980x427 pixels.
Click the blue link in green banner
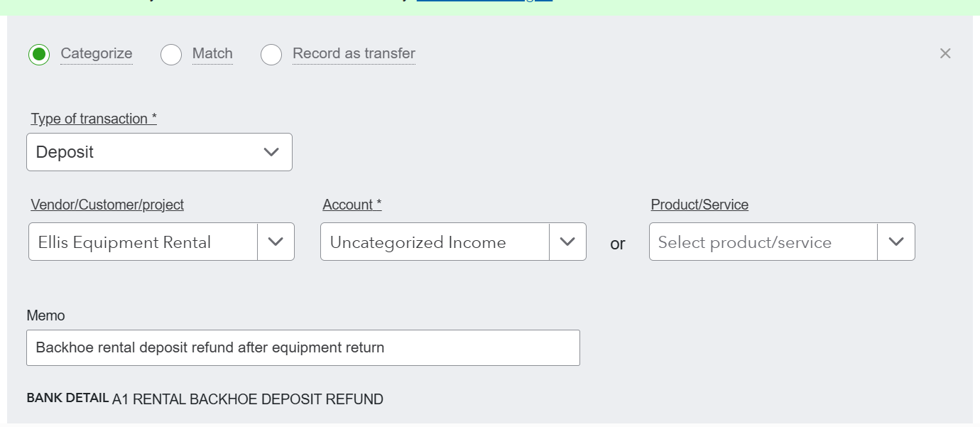pyautogui.click(x=484, y=1)
